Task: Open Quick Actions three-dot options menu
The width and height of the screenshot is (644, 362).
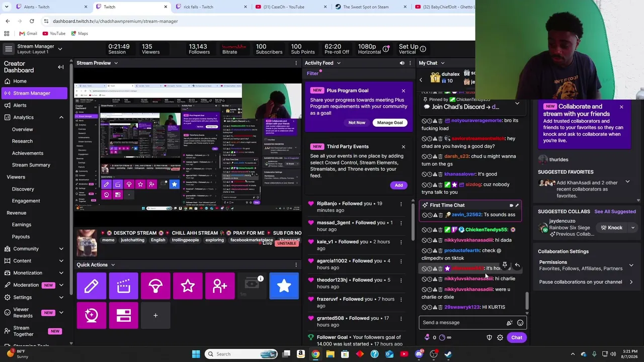Action: coord(296,264)
